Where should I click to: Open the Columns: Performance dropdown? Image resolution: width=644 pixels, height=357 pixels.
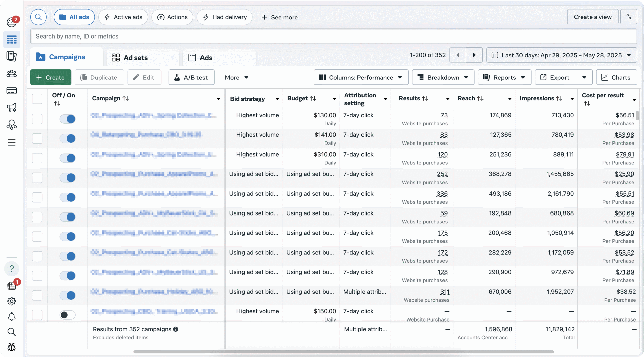click(x=361, y=77)
